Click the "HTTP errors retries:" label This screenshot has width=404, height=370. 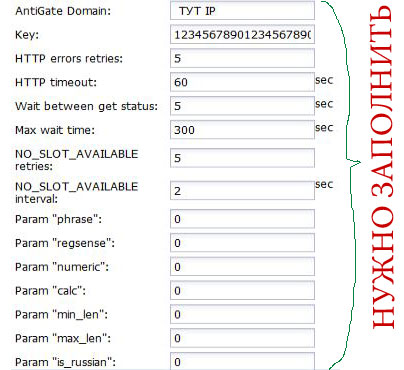69,59
